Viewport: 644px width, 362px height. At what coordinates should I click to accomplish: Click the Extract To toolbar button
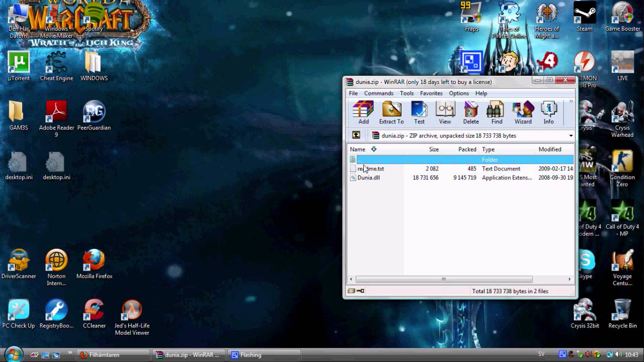pyautogui.click(x=391, y=113)
